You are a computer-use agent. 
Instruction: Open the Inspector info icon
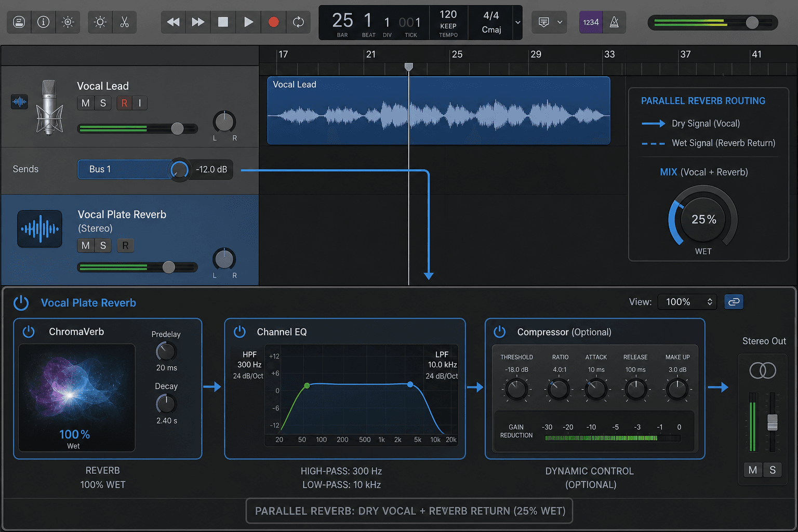tap(44, 22)
